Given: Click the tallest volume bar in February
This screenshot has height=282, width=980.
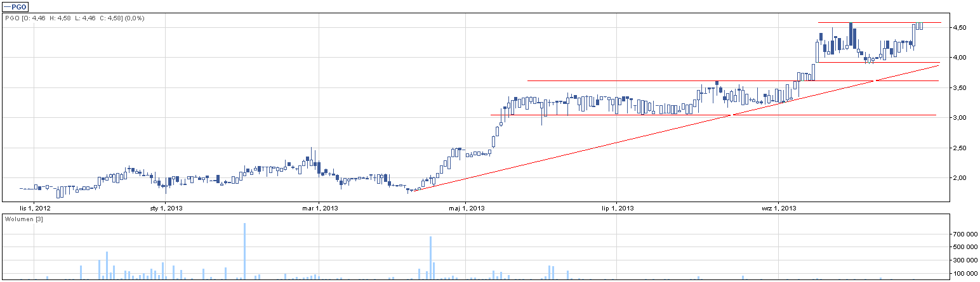Looking at the screenshot, I should click(x=244, y=251).
